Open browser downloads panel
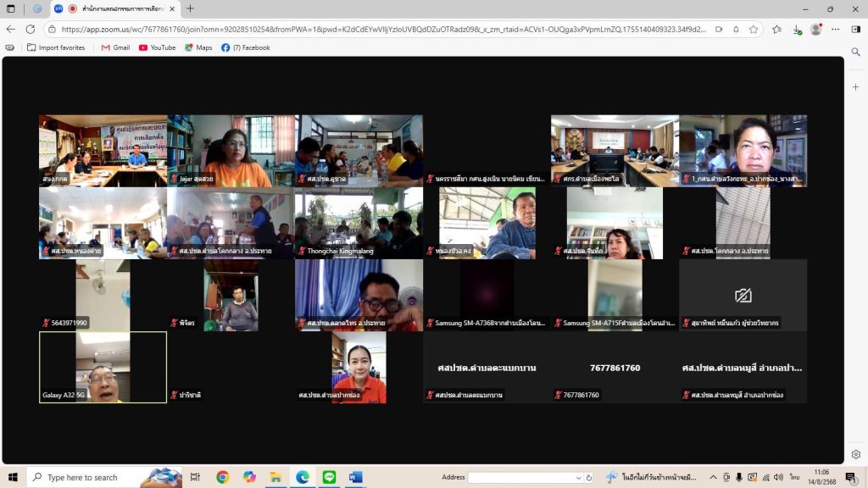This screenshot has height=488, width=868. pyautogui.click(x=797, y=29)
